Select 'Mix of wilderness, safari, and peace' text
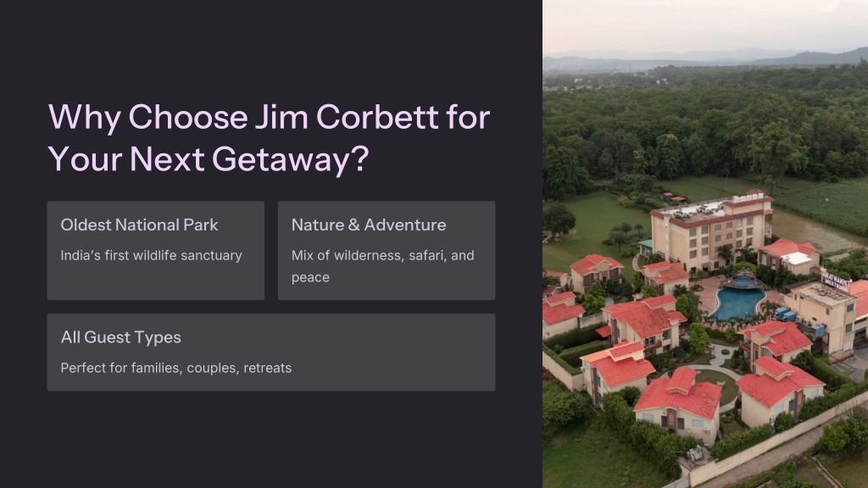868x488 pixels. point(382,266)
